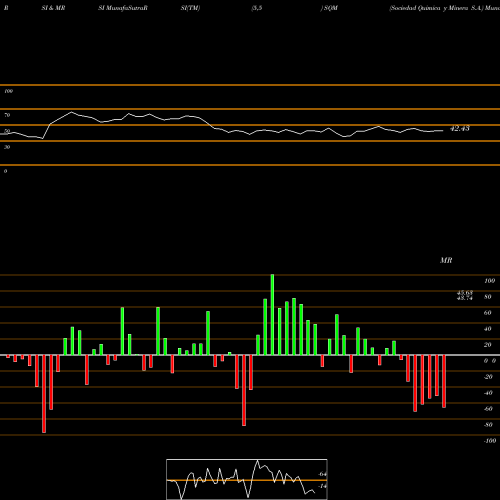Click the Sociedad Quimica y Minera company name

(x=437, y=8)
